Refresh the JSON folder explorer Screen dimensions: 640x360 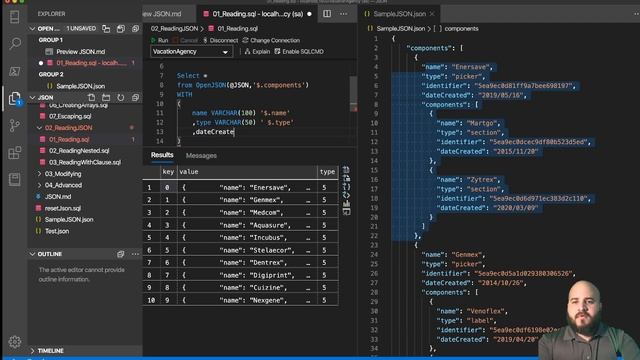coord(121,98)
